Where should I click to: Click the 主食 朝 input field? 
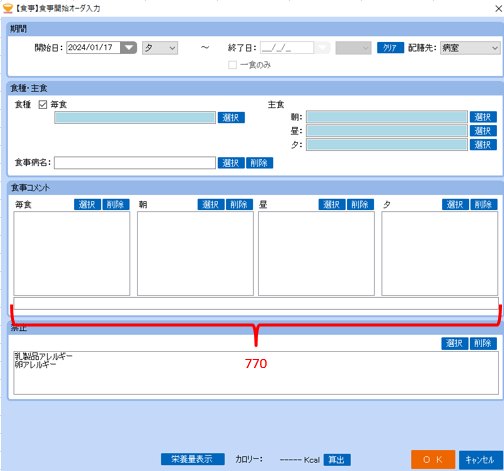click(x=387, y=117)
